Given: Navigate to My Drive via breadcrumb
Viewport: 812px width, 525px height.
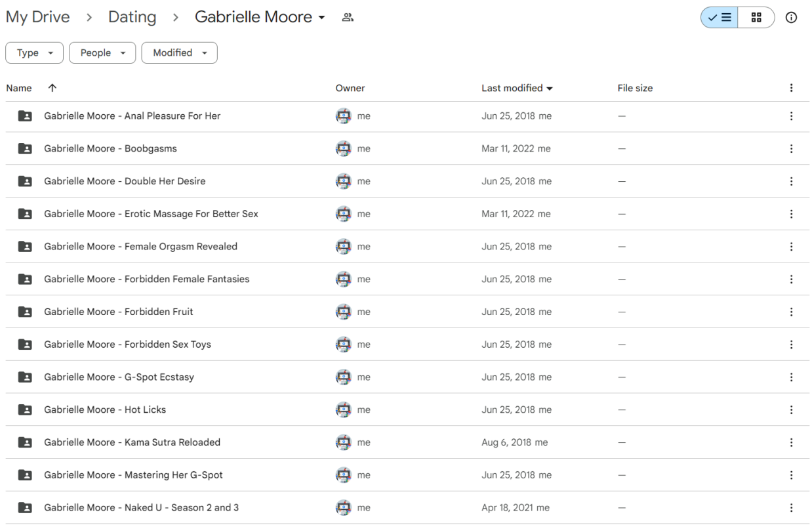Looking at the screenshot, I should pyautogui.click(x=37, y=16).
